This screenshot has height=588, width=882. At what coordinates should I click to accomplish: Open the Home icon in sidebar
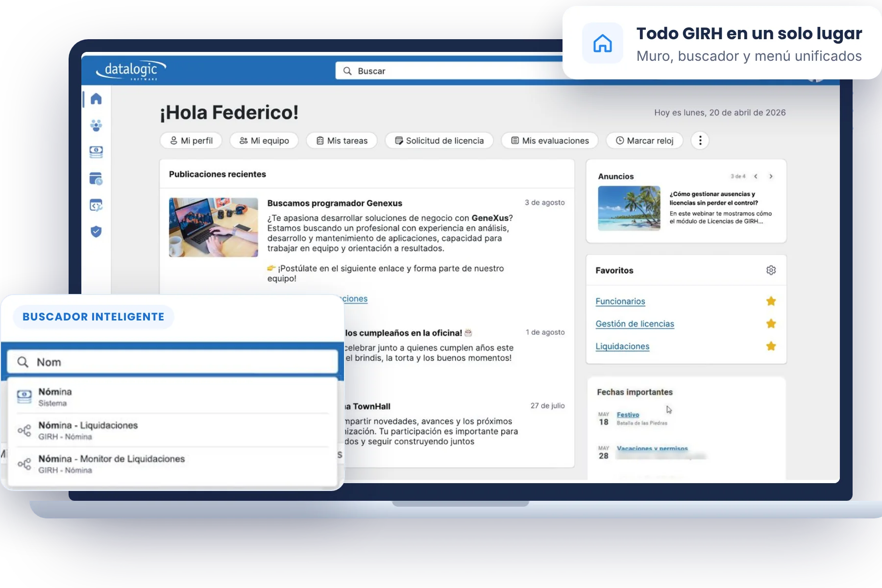[x=96, y=99]
